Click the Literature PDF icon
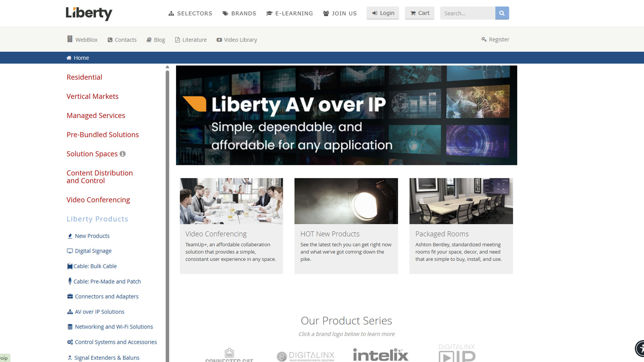Image resolution: width=644 pixels, height=362 pixels. (x=177, y=40)
